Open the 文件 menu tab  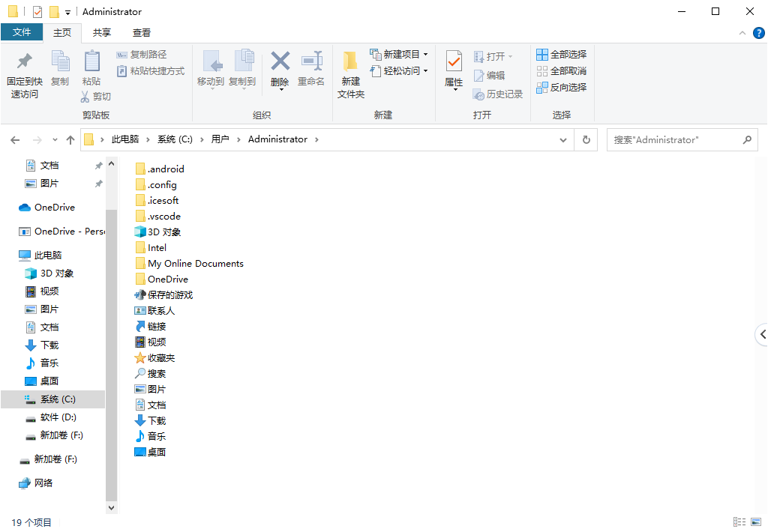22,32
